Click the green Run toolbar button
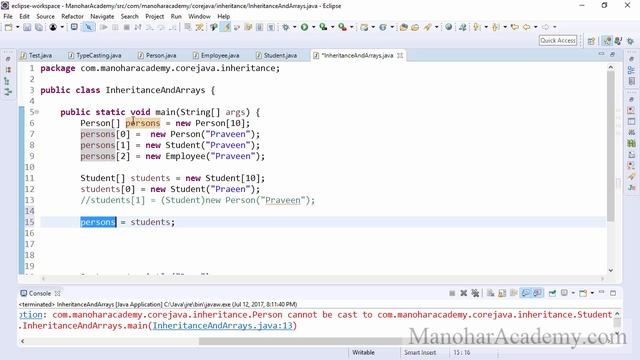 (304, 27)
